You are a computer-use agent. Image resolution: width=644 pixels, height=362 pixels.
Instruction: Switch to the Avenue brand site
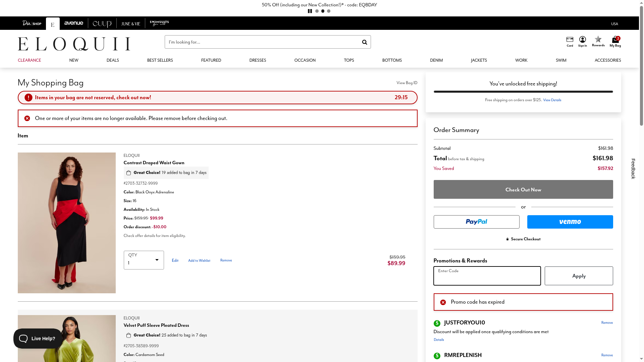[x=74, y=23]
